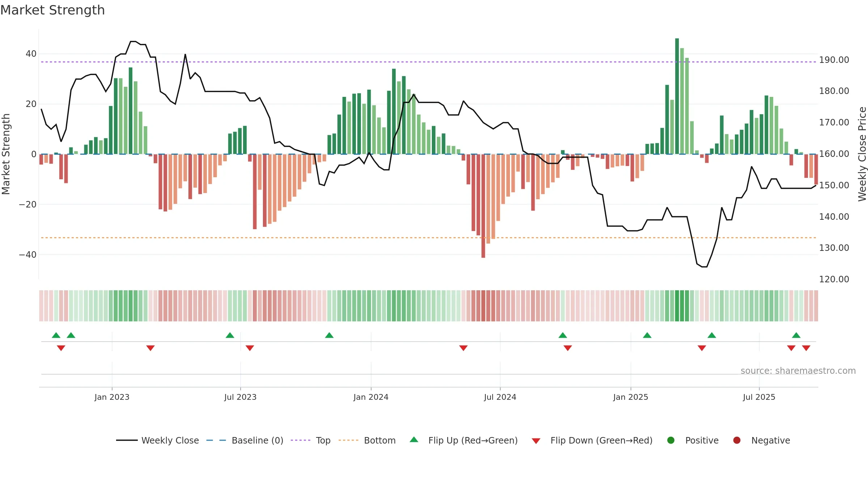Click the Negative legend label
This screenshot has height=488, width=868.
(x=771, y=440)
